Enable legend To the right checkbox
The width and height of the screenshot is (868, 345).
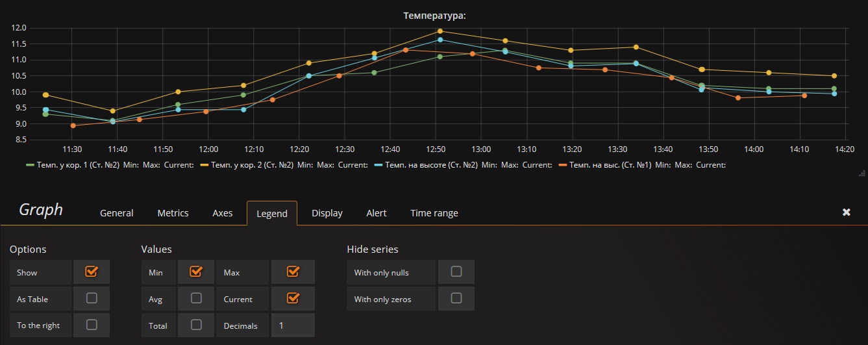tap(92, 324)
